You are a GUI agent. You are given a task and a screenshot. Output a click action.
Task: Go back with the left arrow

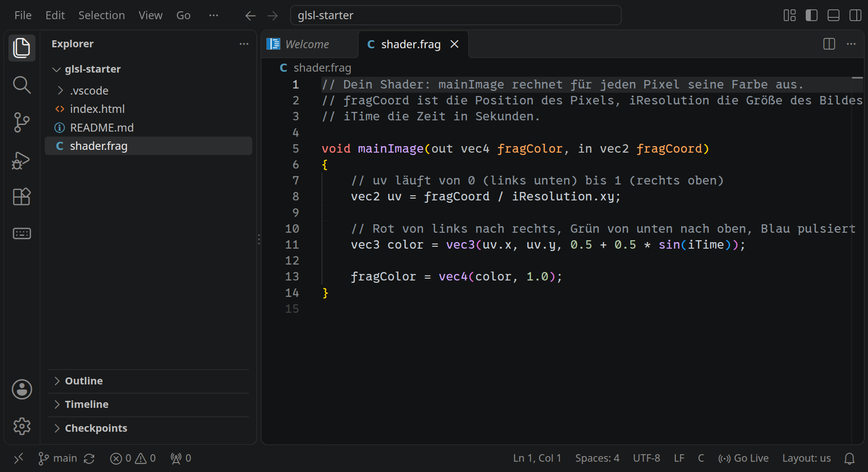point(250,15)
